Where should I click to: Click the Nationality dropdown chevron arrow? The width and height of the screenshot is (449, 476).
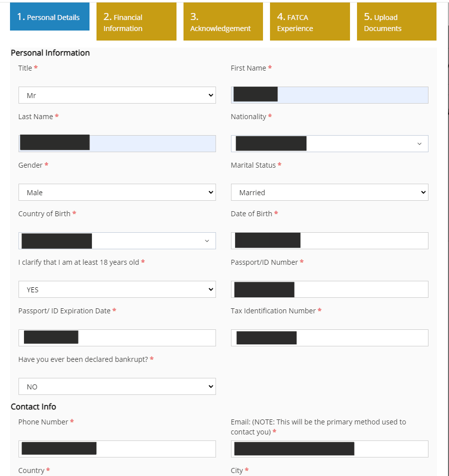pyautogui.click(x=419, y=144)
